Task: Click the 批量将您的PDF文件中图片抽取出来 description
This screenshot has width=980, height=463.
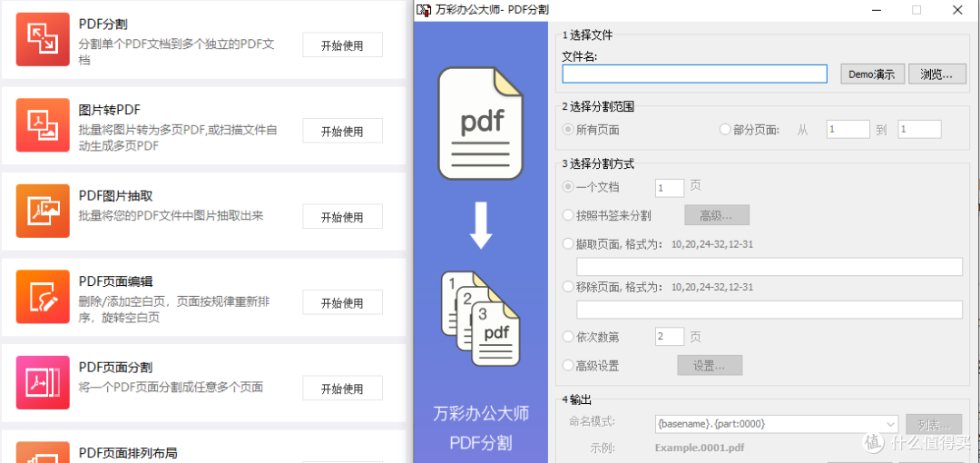Action: [x=171, y=216]
